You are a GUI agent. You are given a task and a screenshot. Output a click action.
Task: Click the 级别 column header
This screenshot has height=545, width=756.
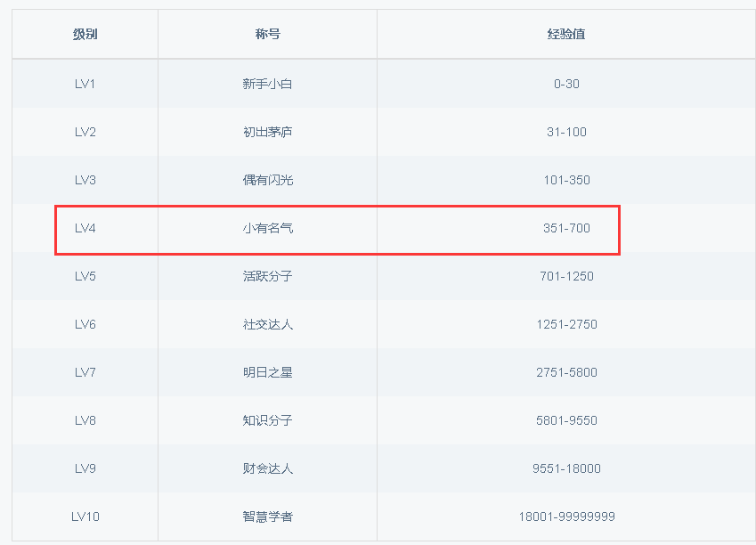click(85, 35)
